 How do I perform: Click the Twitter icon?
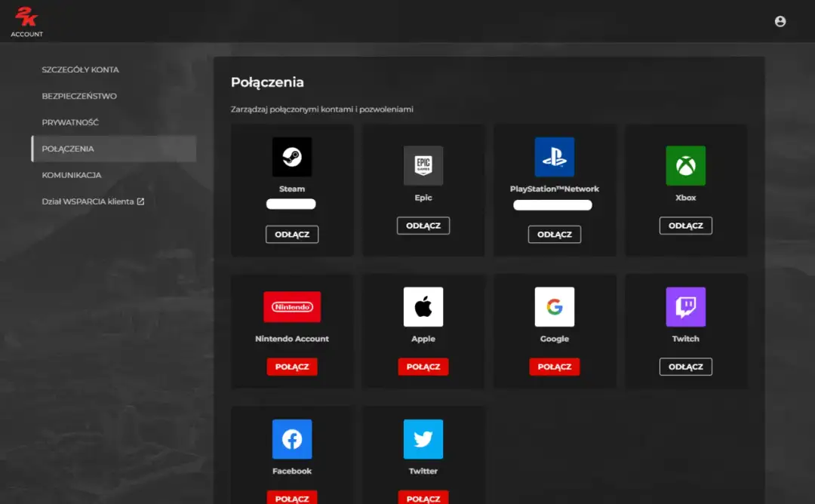coord(423,438)
